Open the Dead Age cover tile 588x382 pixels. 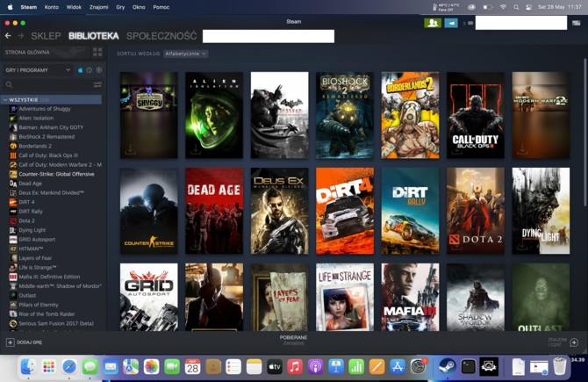tap(214, 211)
